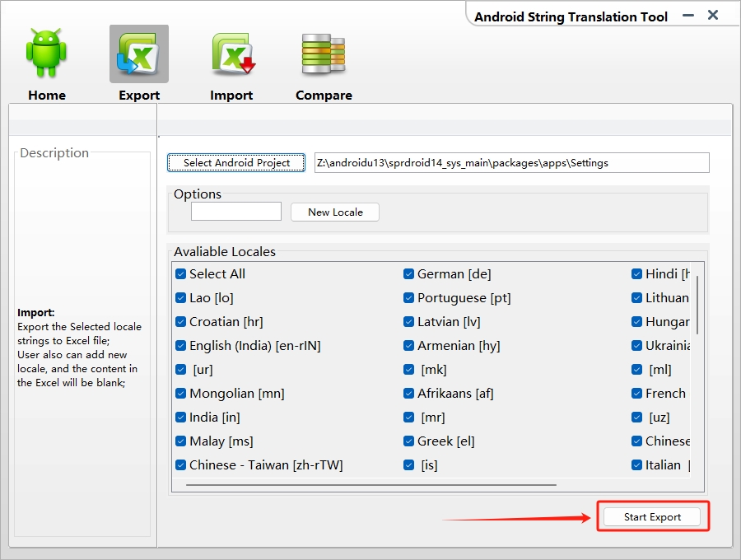Screen dimensions: 741x560
Task: Click the new locale name input field
Action: (x=236, y=212)
